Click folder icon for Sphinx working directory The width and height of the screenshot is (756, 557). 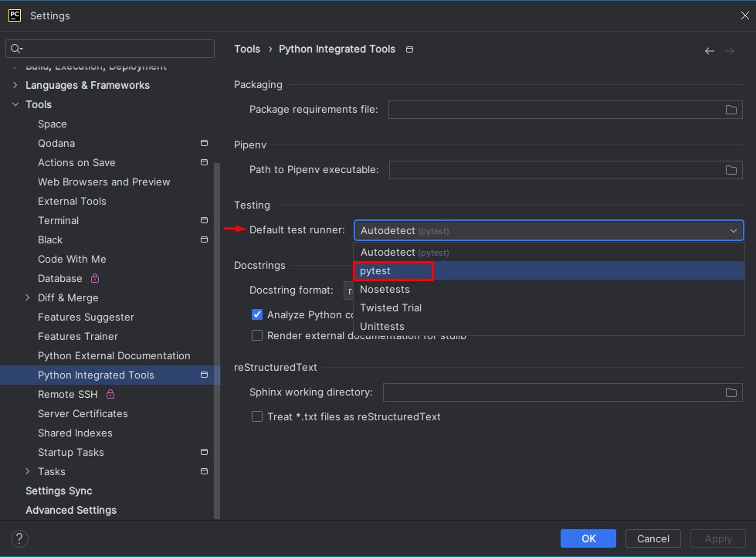point(731,392)
